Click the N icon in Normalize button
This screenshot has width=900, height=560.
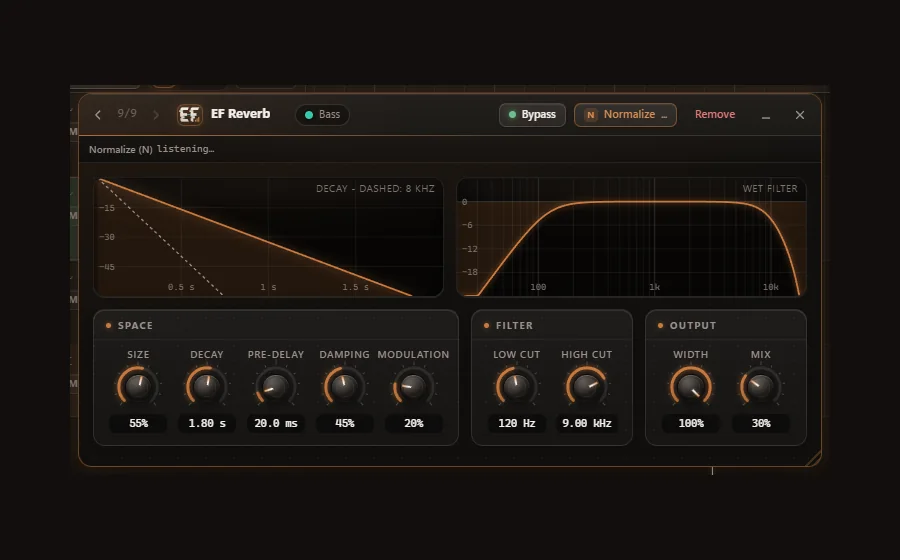[590, 115]
